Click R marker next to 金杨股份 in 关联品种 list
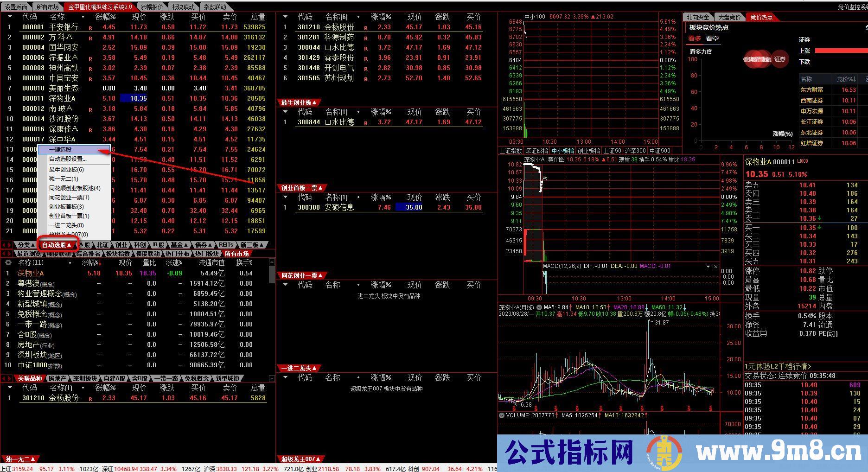Image resolution: width=868 pixels, height=472 pixels. (90, 399)
